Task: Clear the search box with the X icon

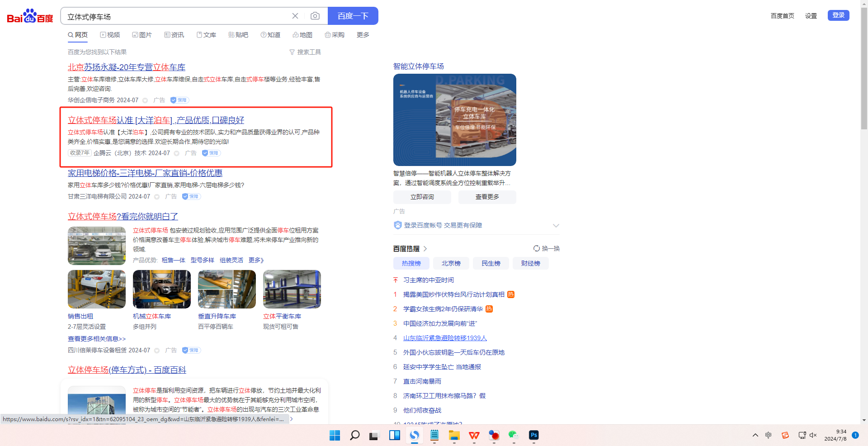Action: (x=295, y=16)
